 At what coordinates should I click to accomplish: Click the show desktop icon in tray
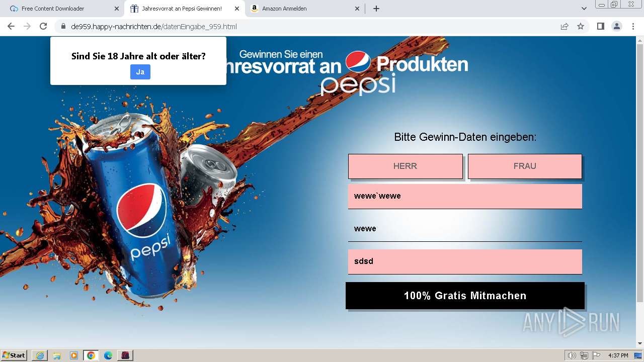click(x=638, y=355)
